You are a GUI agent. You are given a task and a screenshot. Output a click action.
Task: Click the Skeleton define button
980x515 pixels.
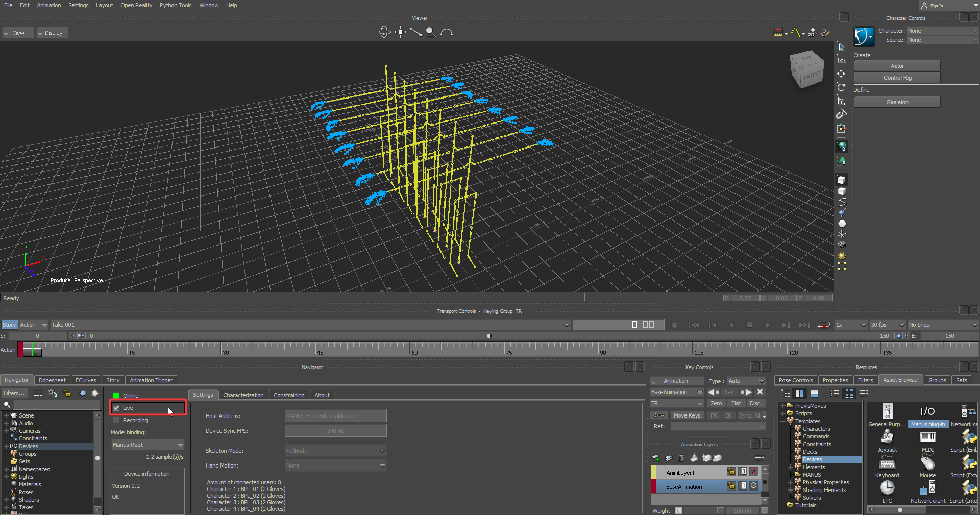pos(897,102)
